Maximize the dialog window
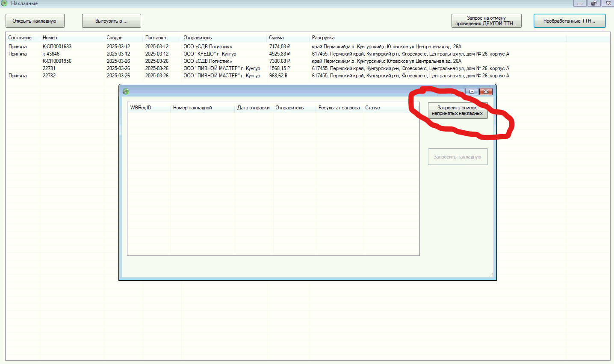This screenshot has width=614, height=364. (472, 92)
